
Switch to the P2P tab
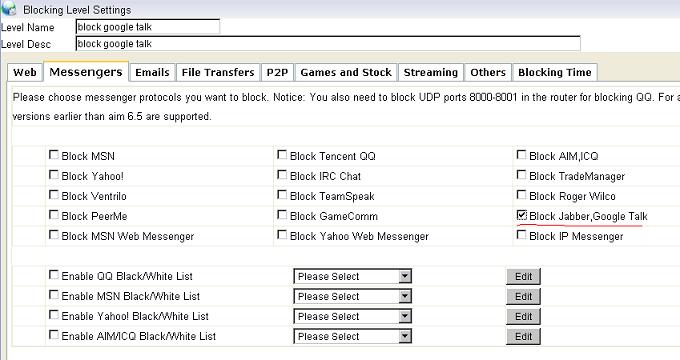(278, 72)
